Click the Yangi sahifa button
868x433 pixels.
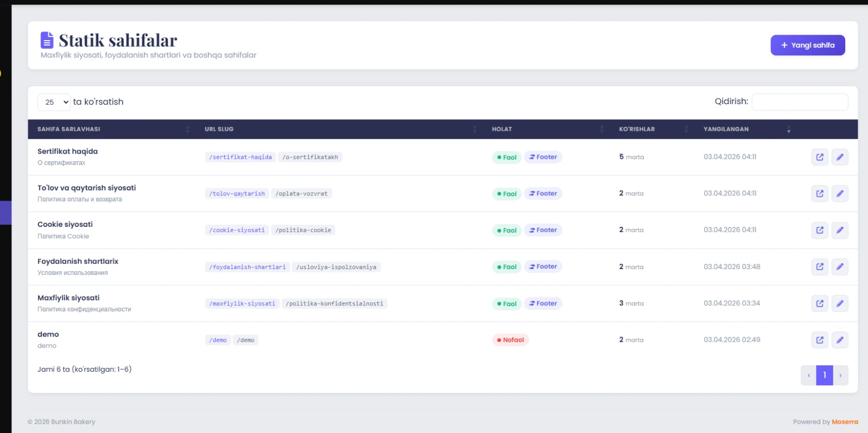[807, 45]
